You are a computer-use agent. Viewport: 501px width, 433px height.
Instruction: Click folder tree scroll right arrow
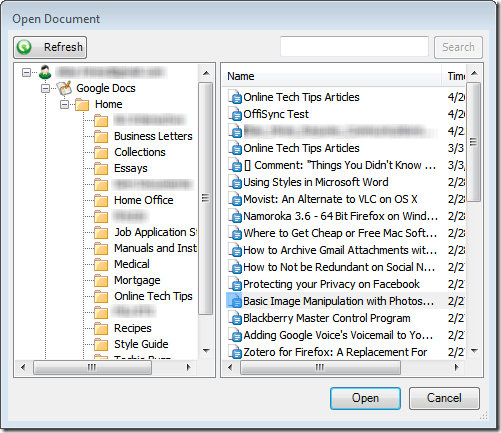tap(189, 367)
